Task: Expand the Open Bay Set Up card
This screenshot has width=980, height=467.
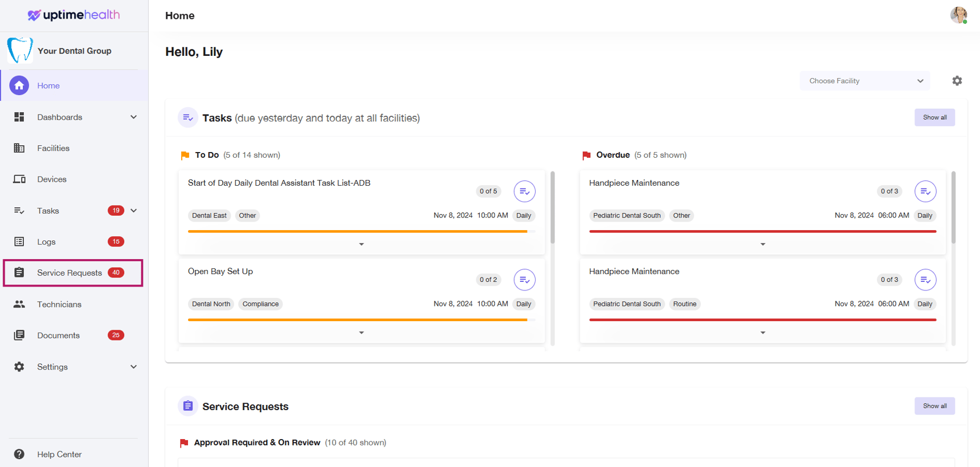Action: click(361, 333)
